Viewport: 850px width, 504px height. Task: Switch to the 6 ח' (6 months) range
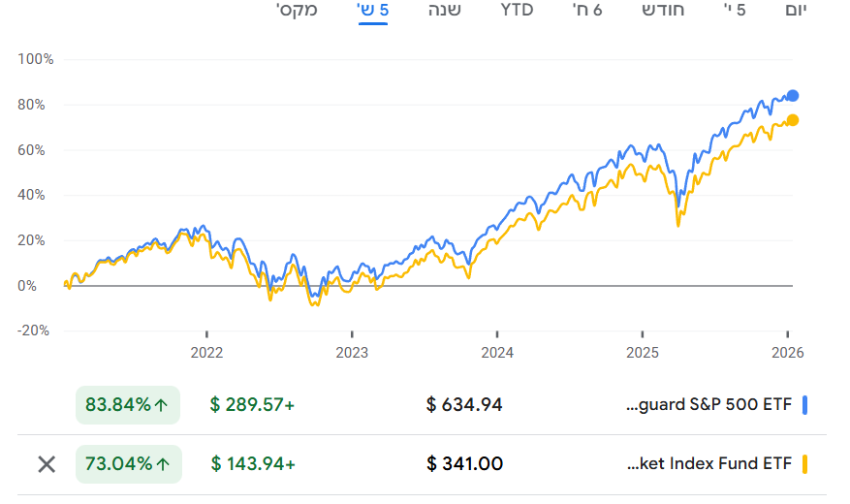point(585,11)
